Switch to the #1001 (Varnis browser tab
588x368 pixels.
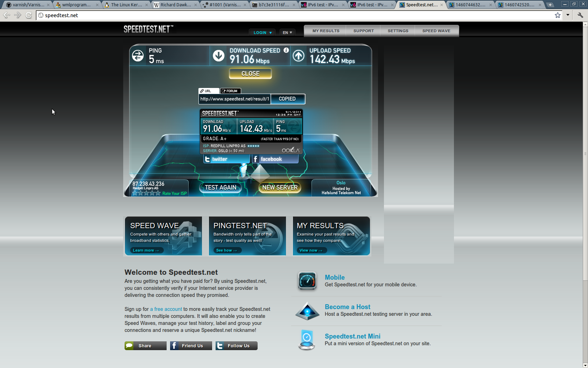225,5
